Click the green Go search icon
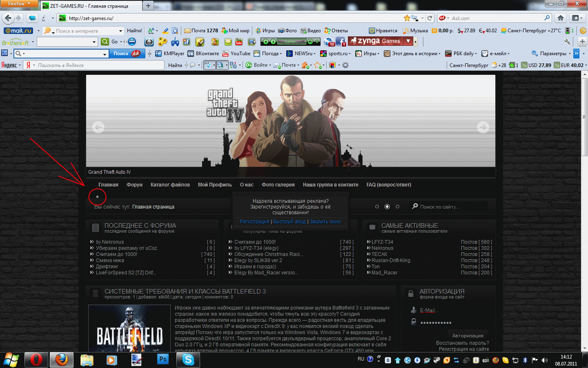588x368 pixels. point(105,42)
